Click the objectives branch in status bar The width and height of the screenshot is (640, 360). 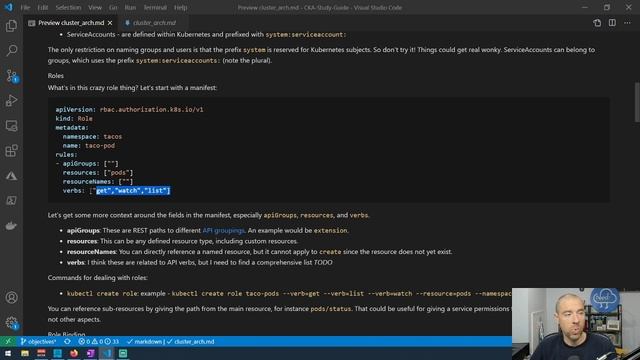38,341
